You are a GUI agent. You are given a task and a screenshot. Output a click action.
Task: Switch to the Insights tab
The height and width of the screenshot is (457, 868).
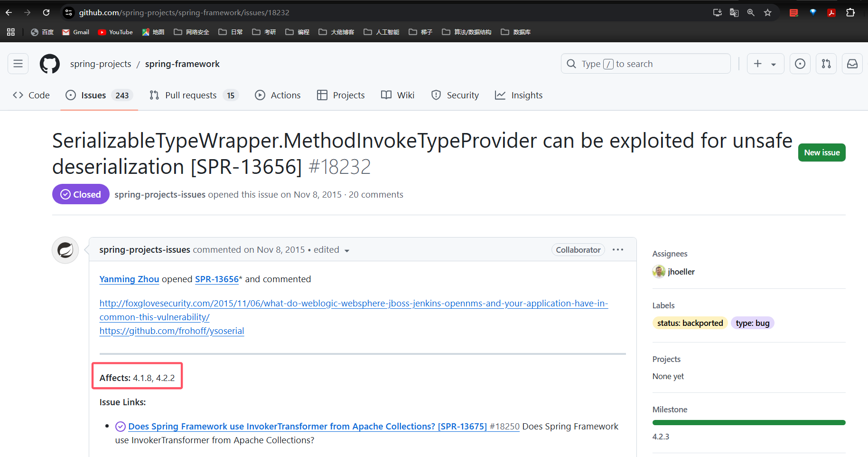519,95
